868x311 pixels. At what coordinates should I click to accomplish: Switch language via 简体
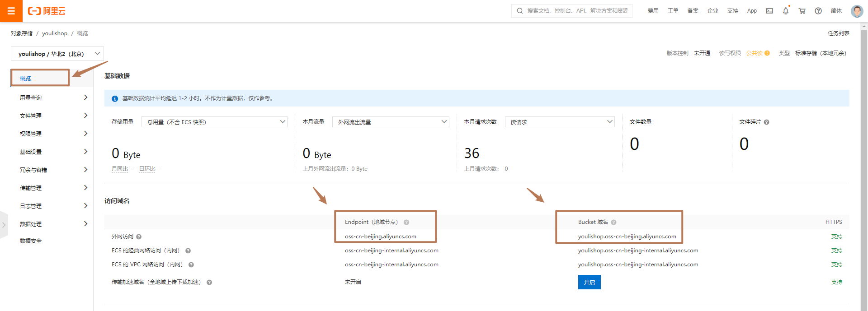[x=836, y=11]
